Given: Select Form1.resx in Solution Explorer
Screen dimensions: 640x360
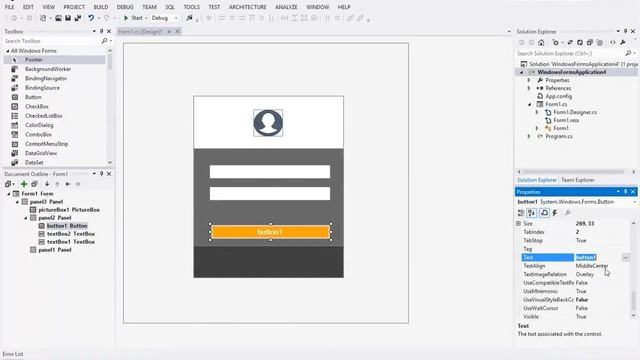Looking at the screenshot, I should click(566, 120).
